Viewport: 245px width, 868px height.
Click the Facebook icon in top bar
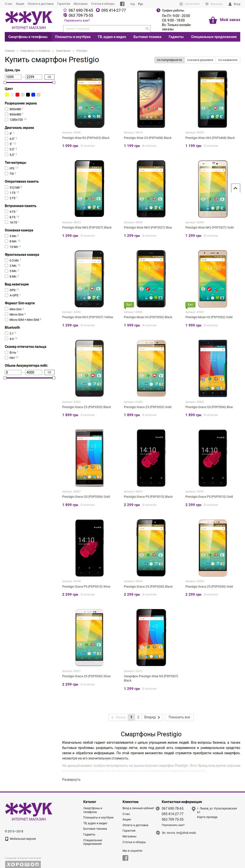pyautogui.click(x=122, y=4)
